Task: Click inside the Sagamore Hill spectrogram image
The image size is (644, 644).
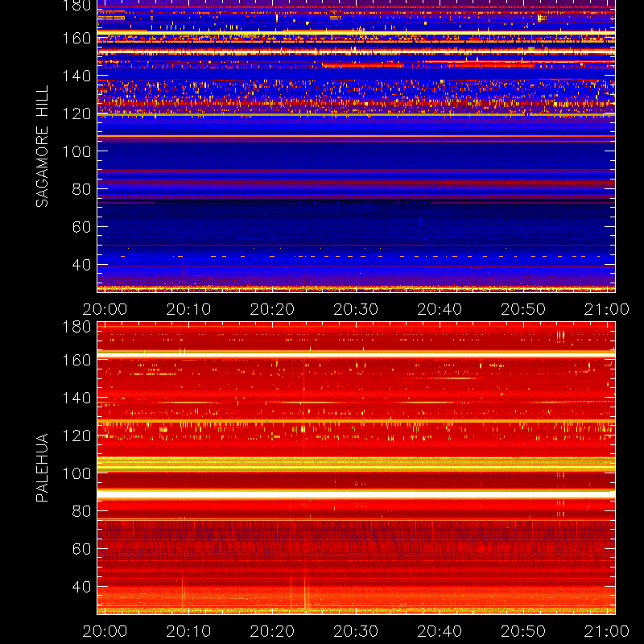Action: pos(356,147)
